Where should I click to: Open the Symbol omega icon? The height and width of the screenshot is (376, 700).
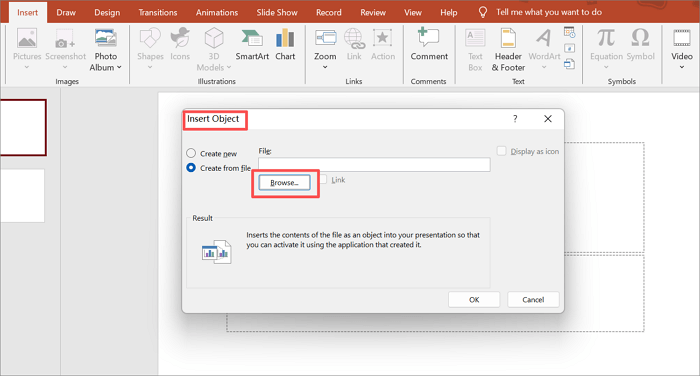point(641,38)
